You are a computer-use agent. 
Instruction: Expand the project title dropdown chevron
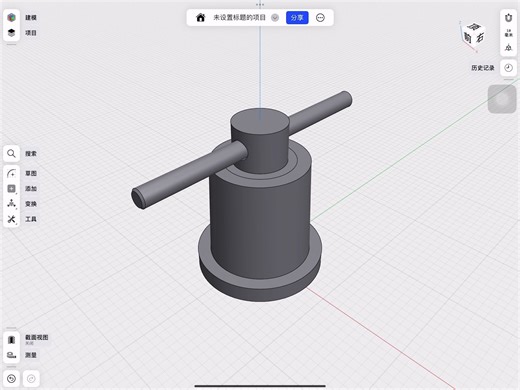click(x=275, y=18)
